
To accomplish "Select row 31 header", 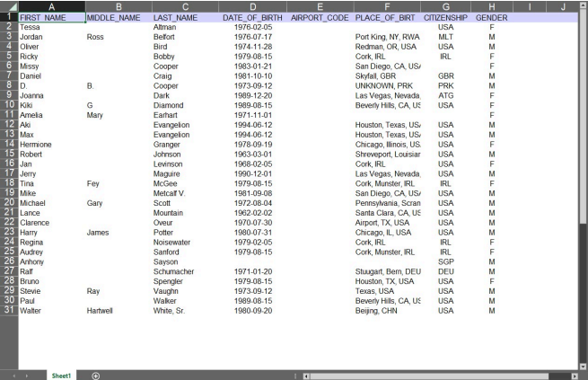I will (9, 310).
